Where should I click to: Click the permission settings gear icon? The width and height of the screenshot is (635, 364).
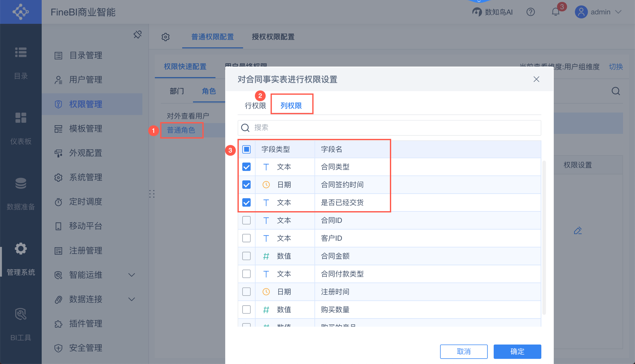pyautogui.click(x=165, y=37)
